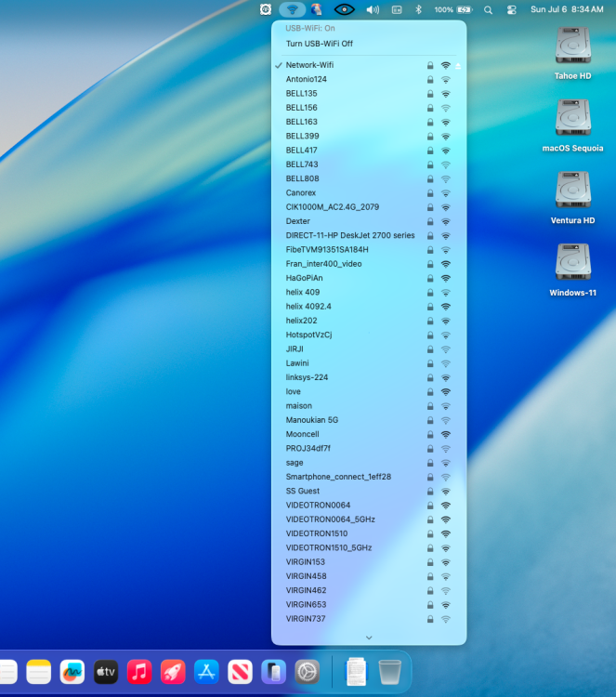Select the HotspotVzCj network

(369, 335)
